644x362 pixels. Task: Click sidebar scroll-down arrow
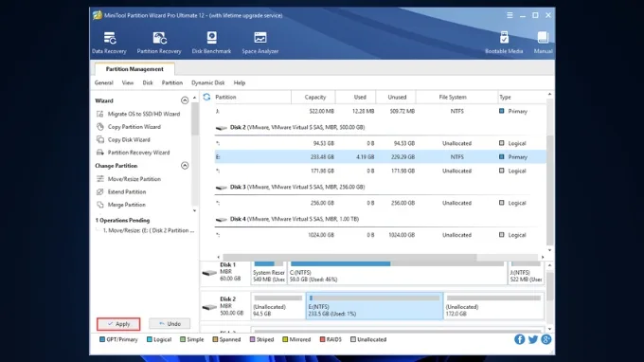[194, 210]
